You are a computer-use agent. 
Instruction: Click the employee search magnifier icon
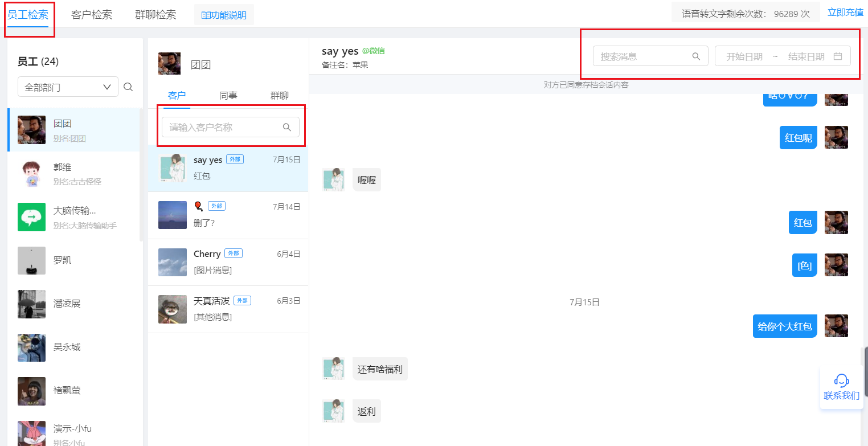coord(128,87)
